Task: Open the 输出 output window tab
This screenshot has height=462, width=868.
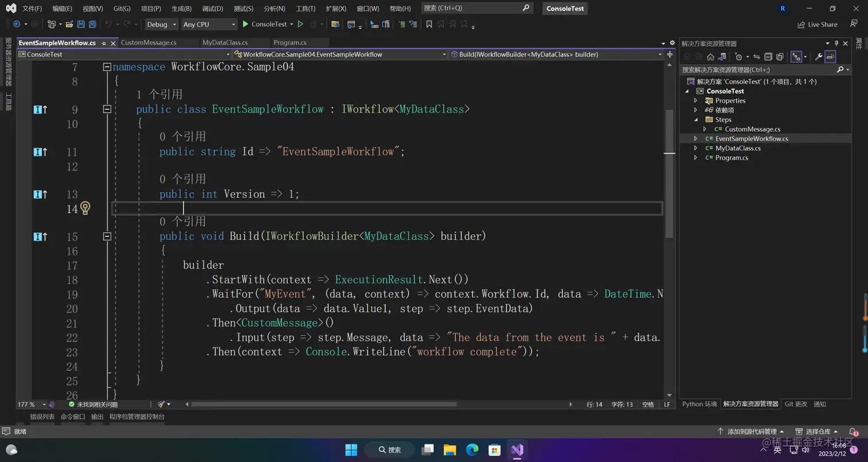Action: pyautogui.click(x=98, y=417)
